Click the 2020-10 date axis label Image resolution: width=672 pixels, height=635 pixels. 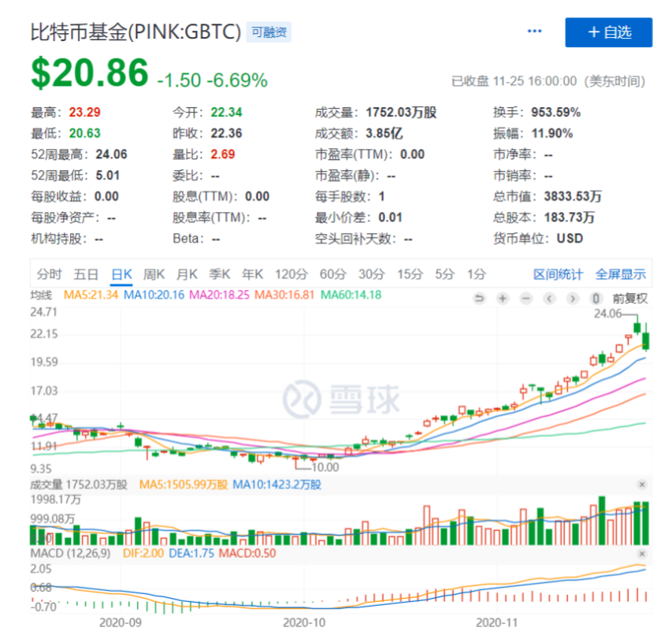[304, 622]
